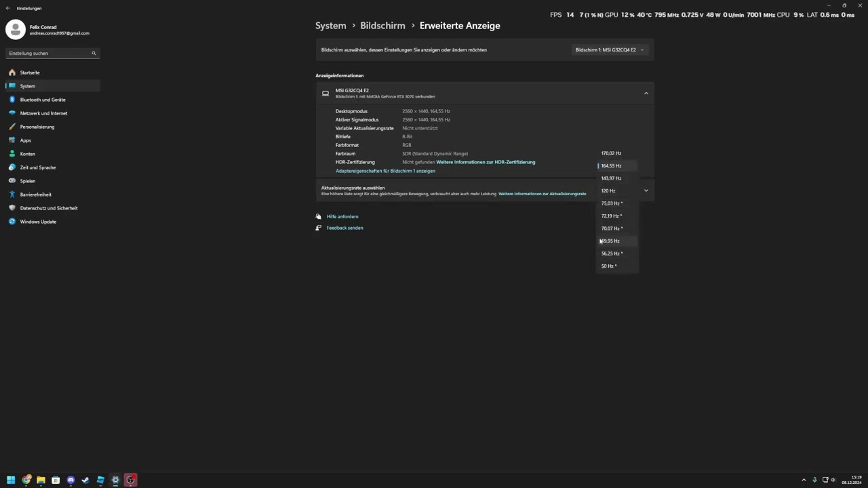Click the Netzwerk und Internet wifi icon
868x488 pixels.
[12, 113]
